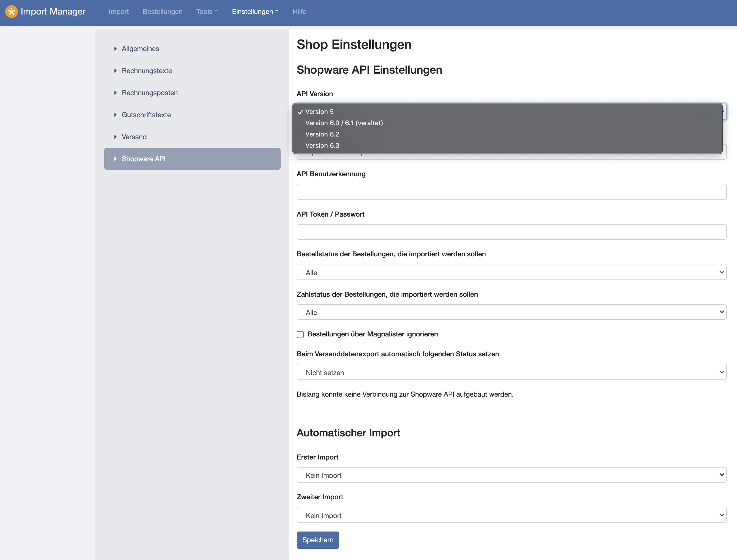737x560 pixels.
Task: Open the Bestellungen page
Action: point(162,12)
